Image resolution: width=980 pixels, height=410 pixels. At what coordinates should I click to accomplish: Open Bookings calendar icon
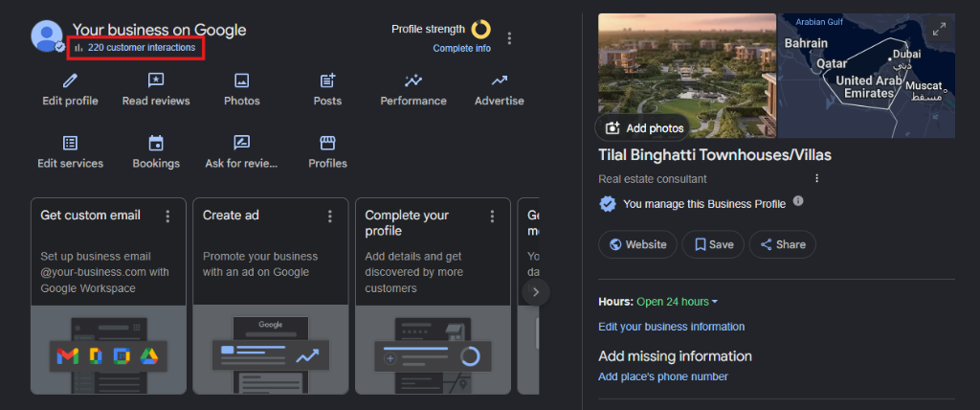click(156, 143)
